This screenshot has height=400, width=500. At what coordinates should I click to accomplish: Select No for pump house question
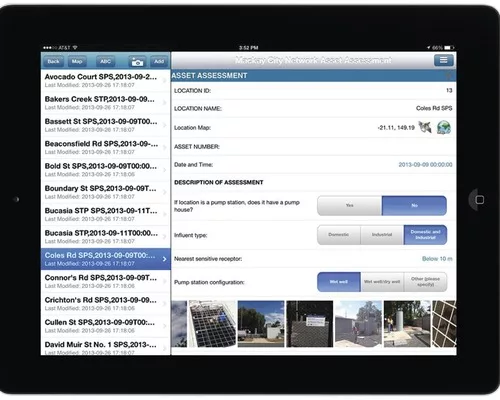tap(414, 205)
